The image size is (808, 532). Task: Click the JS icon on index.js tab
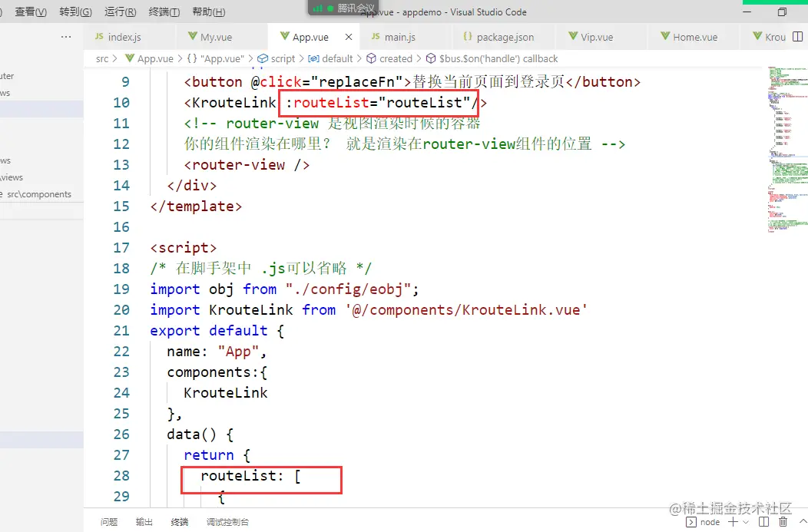click(x=99, y=36)
